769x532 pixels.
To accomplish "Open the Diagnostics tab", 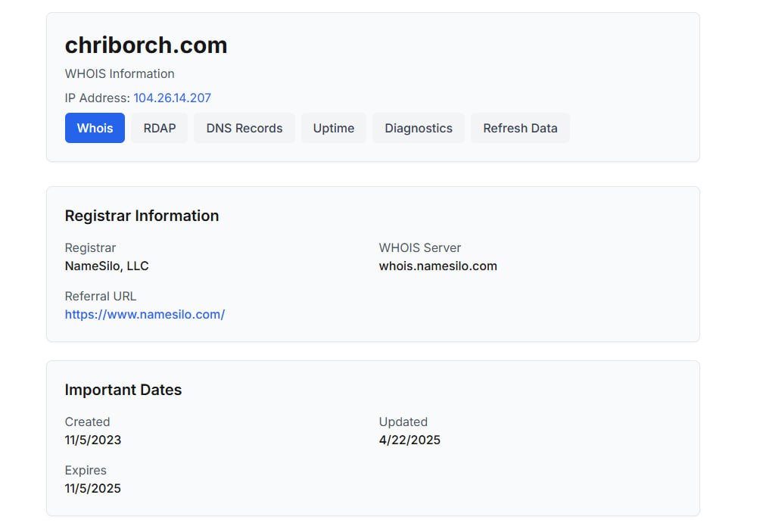I will coord(418,128).
